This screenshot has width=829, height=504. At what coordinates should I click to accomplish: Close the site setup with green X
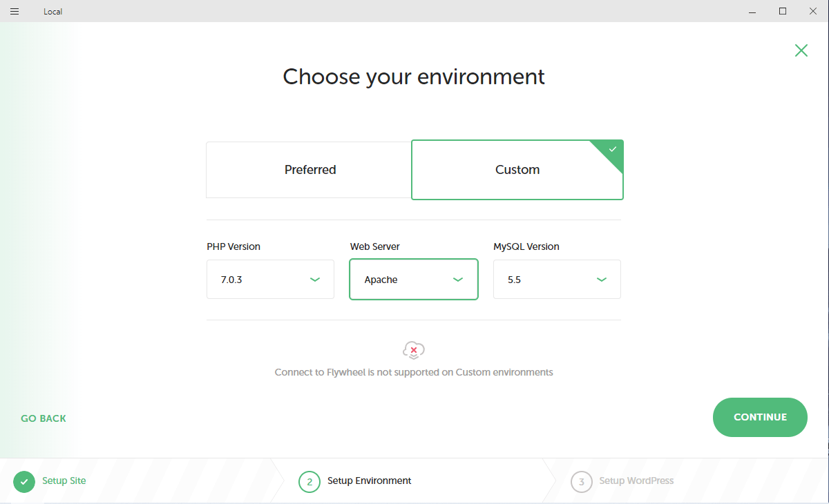pyautogui.click(x=801, y=50)
